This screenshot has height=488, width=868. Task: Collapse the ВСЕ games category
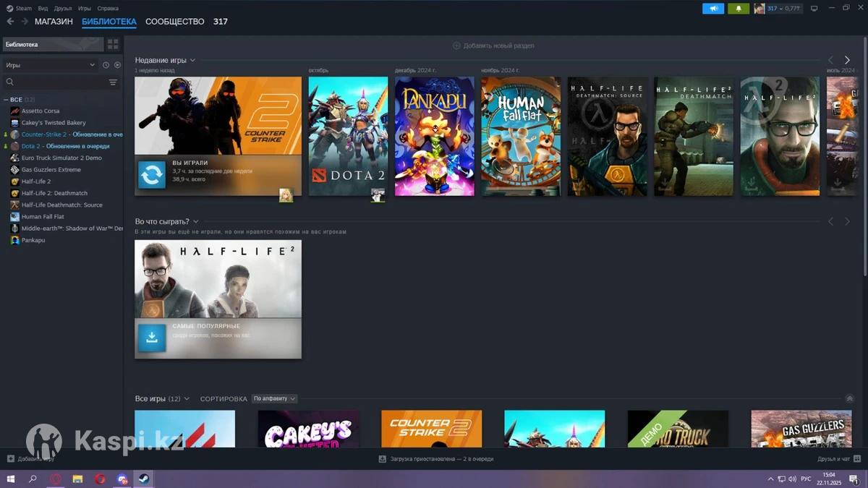click(6, 100)
